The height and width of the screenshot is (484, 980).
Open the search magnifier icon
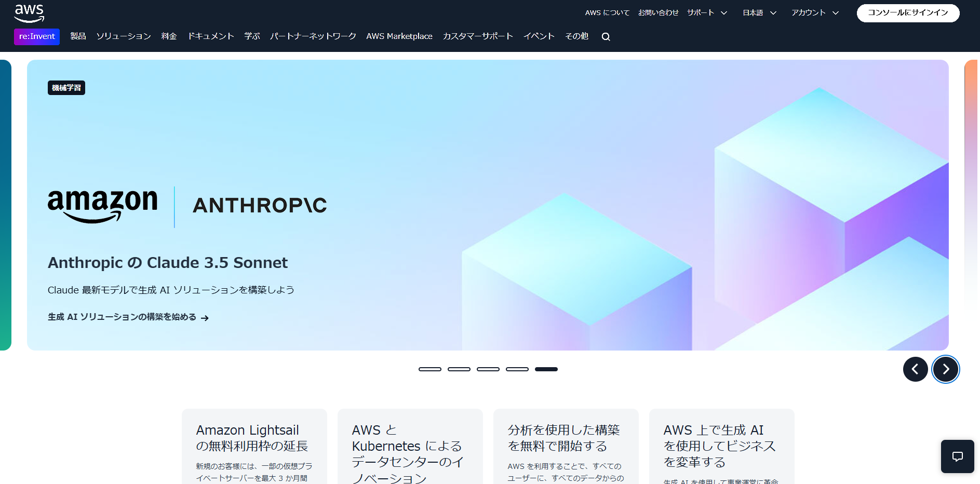tap(606, 36)
